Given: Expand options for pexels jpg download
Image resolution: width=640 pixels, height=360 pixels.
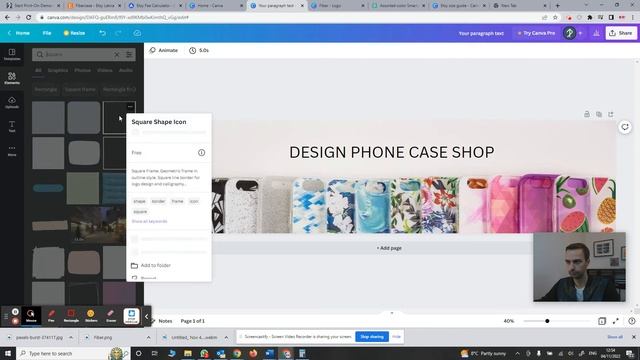Looking at the screenshot, I should pyautogui.click(x=71, y=338).
